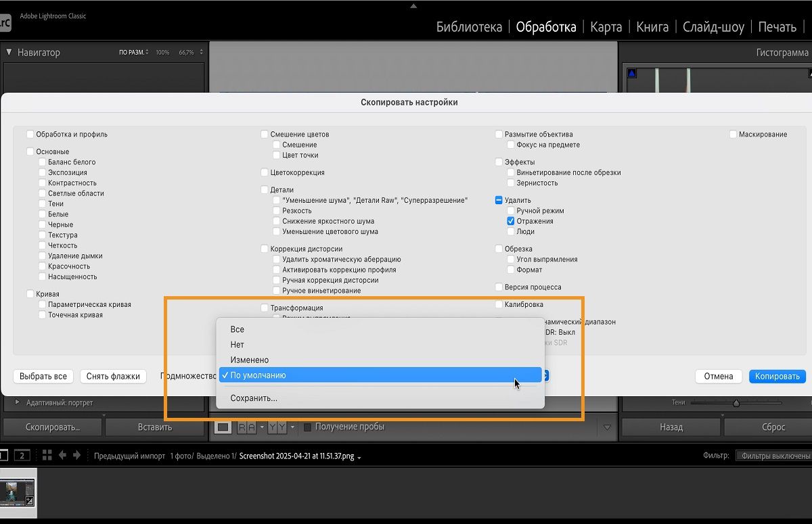The width and height of the screenshot is (812, 524).
Task: Click the Предыдущий импорт source label
Action: point(129,456)
